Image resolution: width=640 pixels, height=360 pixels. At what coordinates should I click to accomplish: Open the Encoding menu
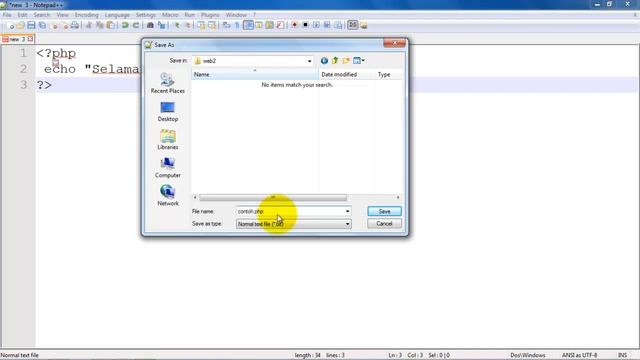87,15
